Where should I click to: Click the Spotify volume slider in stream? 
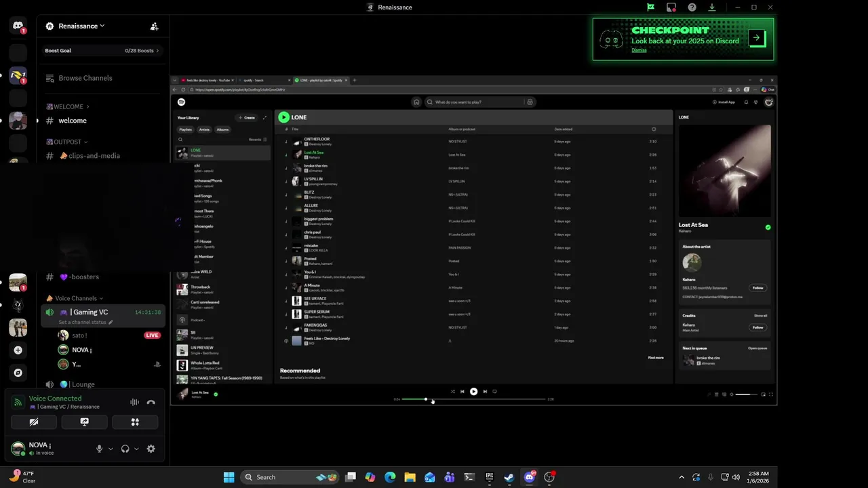pos(747,394)
